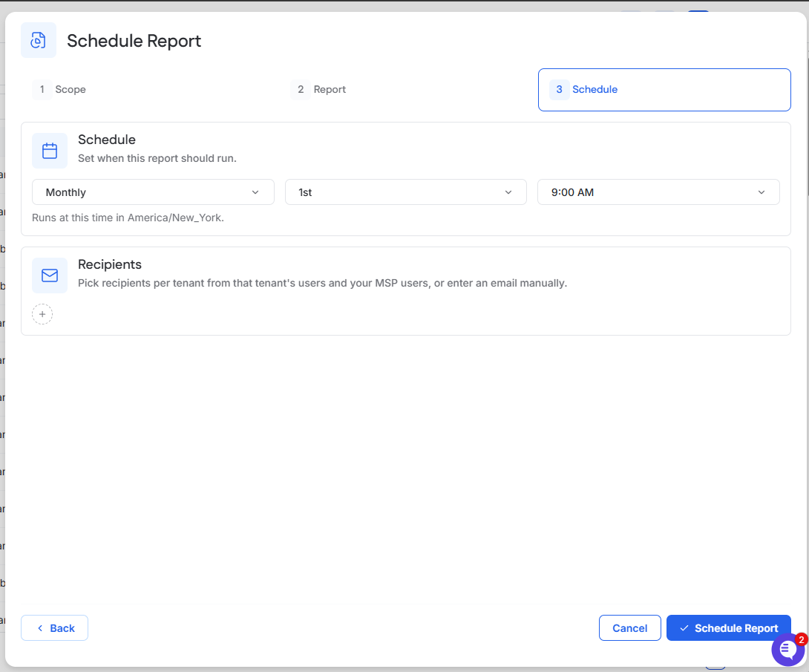Open the 1st day-of-month dropdown
The image size is (809, 672).
click(406, 192)
